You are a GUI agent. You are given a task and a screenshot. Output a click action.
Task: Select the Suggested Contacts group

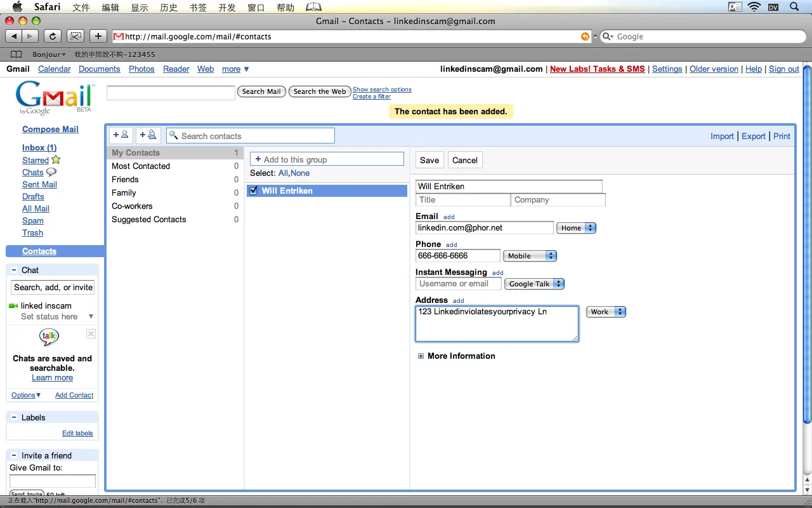[x=175, y=219]
